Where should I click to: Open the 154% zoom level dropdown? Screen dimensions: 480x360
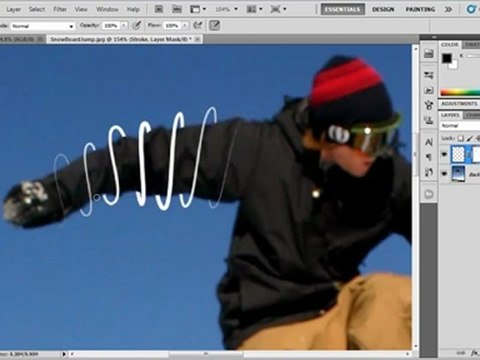[226, 9]
